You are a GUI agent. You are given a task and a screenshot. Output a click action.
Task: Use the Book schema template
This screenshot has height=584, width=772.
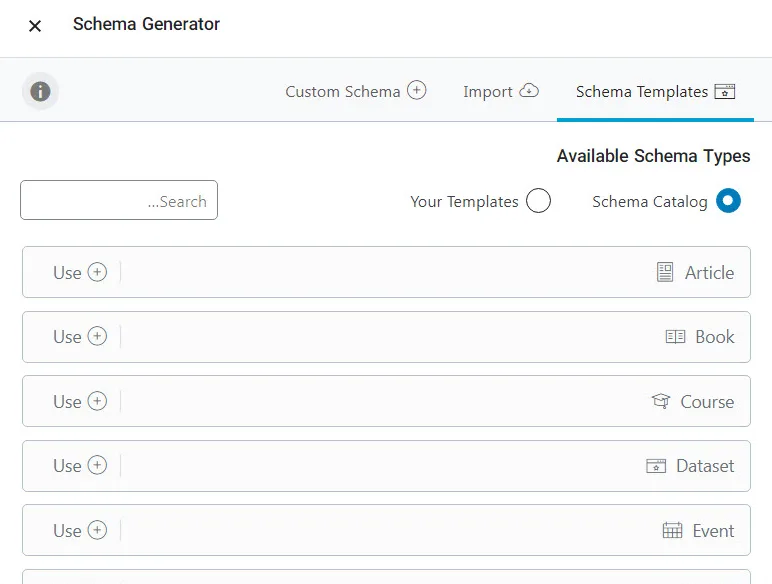[80, 337]
